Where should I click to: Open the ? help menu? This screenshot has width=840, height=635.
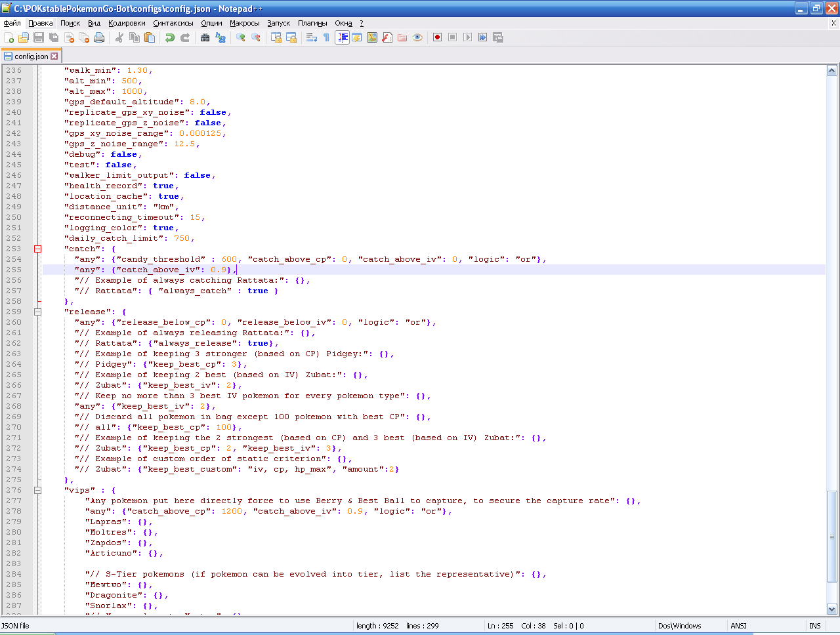pos(362,23)
